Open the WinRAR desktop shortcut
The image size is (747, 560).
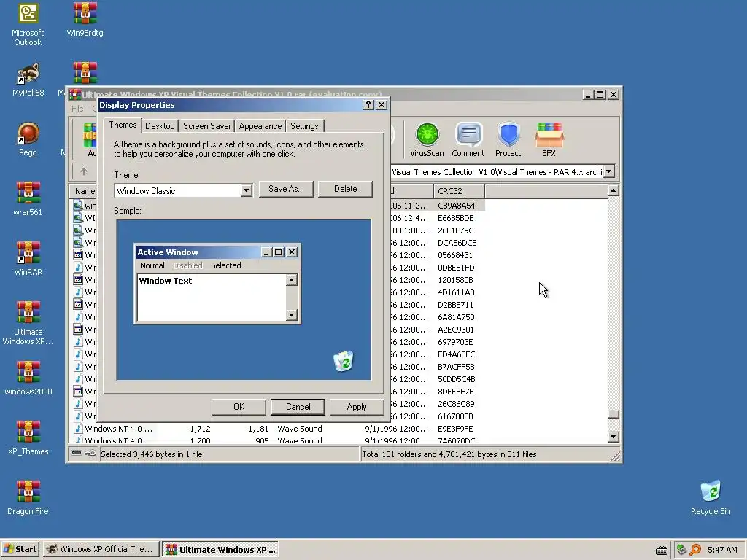point(28,259)
